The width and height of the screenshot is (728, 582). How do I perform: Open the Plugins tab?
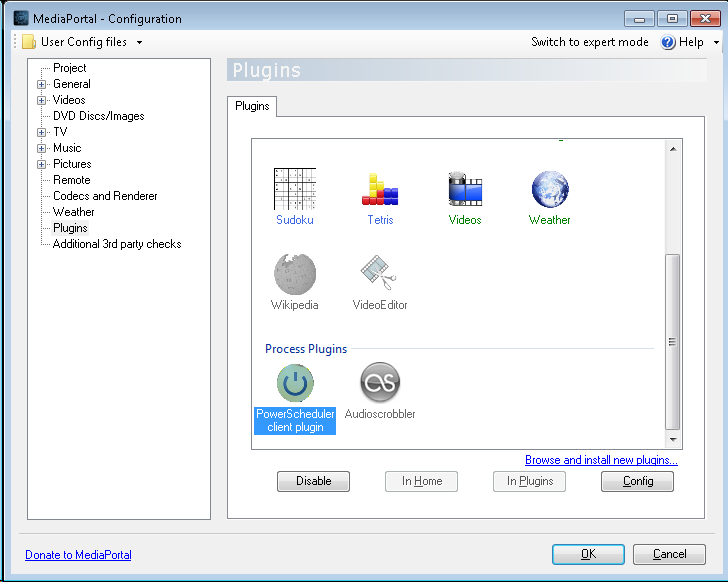tap(252, 106)
